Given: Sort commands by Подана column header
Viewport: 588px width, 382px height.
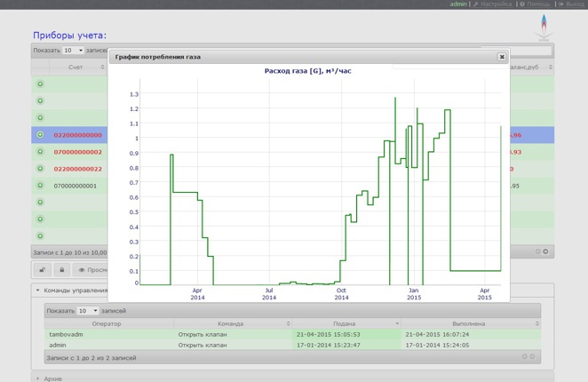Looking at the screenshot, I should click(x=345, y=324).
